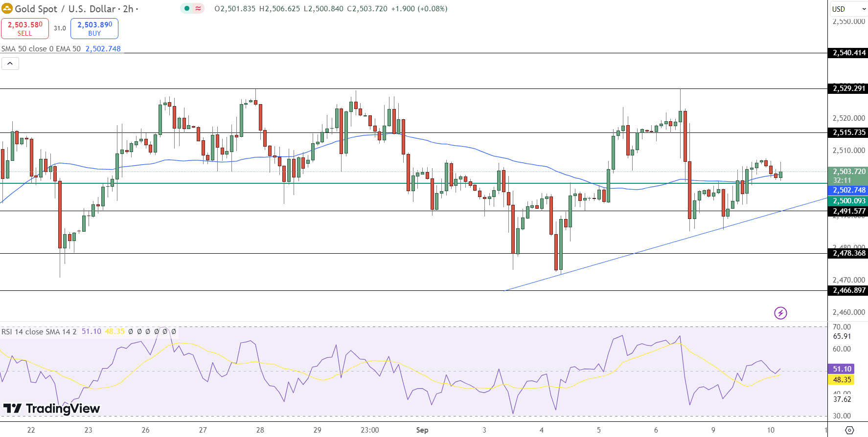The image size is (868, 437).
Task: Click the BUY 2,503.890 button
Action: point(94,28)
